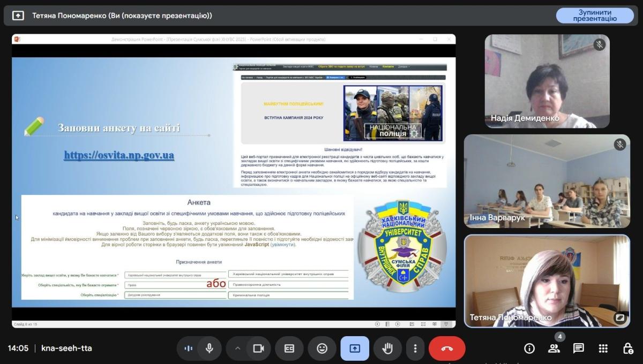Open the chat messages panel
Screen dimensions: 643x364
(x=579, y=348)
